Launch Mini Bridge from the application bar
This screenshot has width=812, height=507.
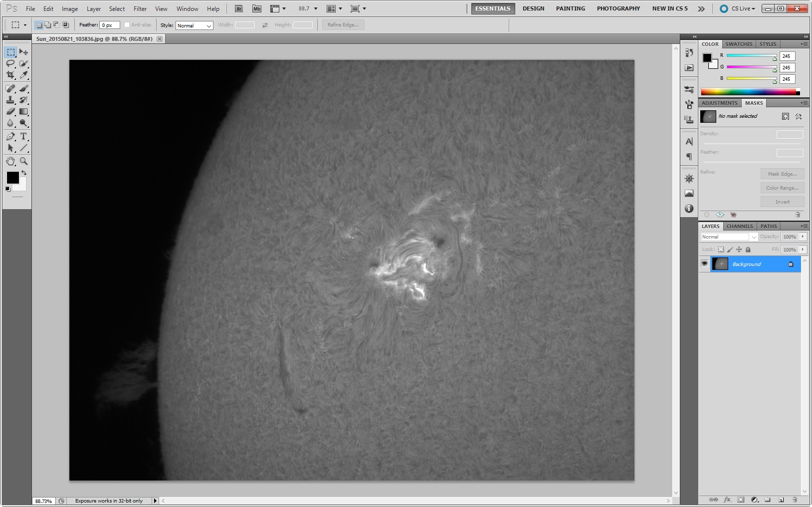(257, 8)
